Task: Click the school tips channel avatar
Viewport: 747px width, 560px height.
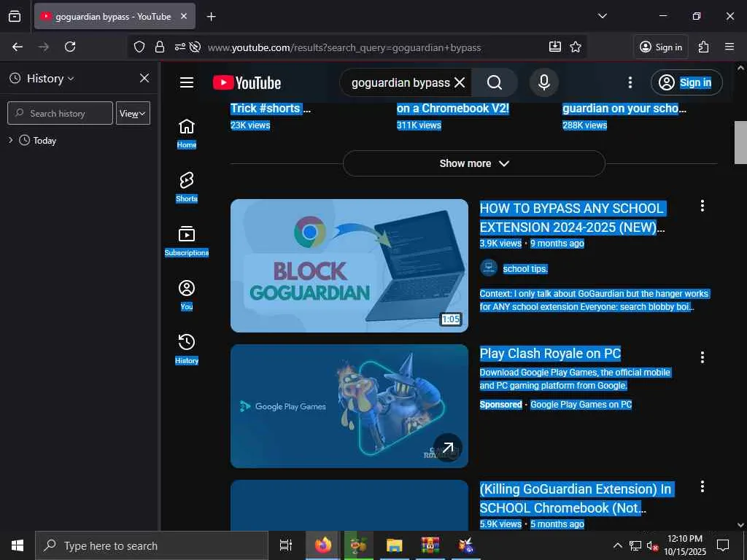Action: [x=489, y=268]
